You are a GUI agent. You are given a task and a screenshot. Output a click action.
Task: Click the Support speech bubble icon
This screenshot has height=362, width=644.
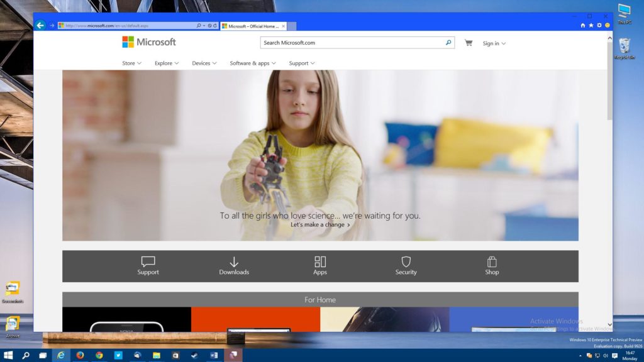[148, 261]
